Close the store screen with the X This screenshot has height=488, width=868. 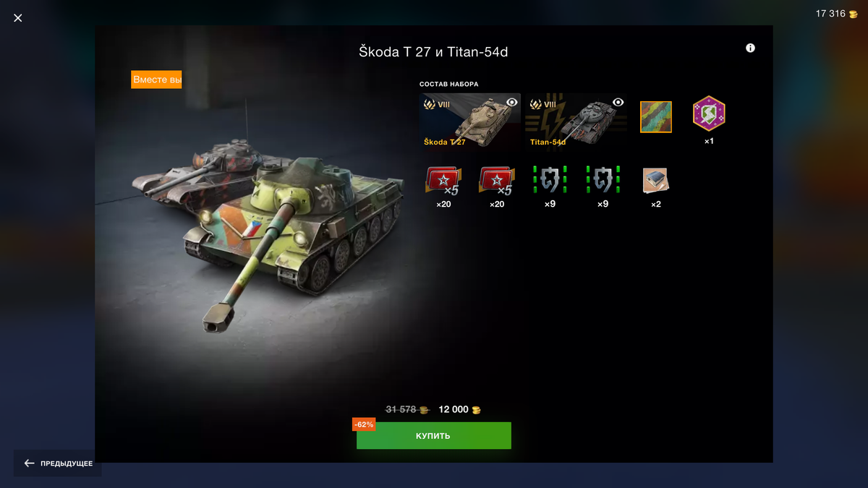pos(18,18)
